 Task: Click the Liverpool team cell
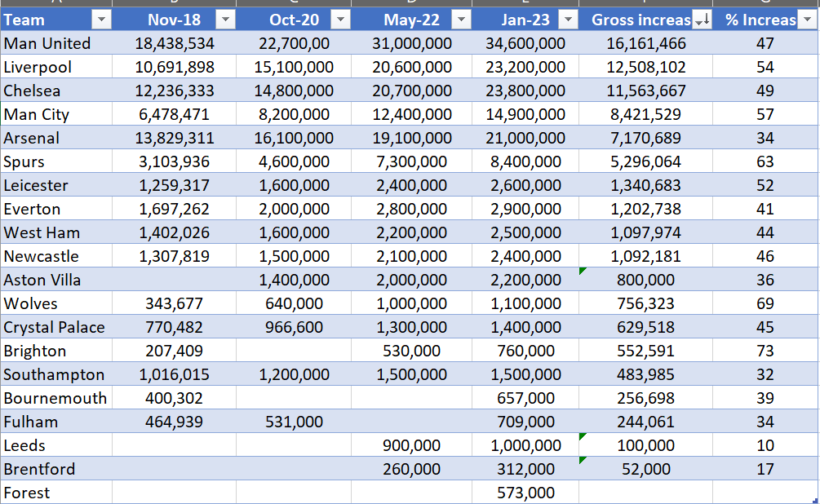click(56, 67)
